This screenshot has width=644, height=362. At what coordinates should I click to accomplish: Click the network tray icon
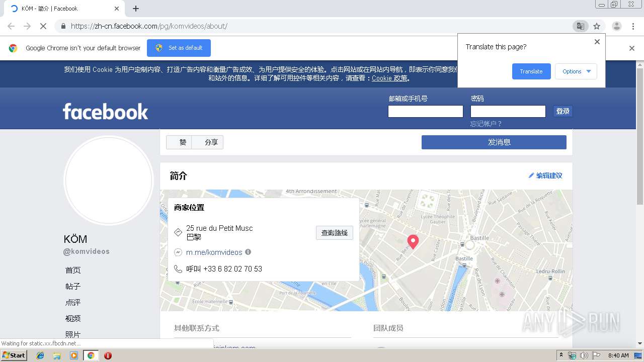pyautogui.click(x=572, y=355)
